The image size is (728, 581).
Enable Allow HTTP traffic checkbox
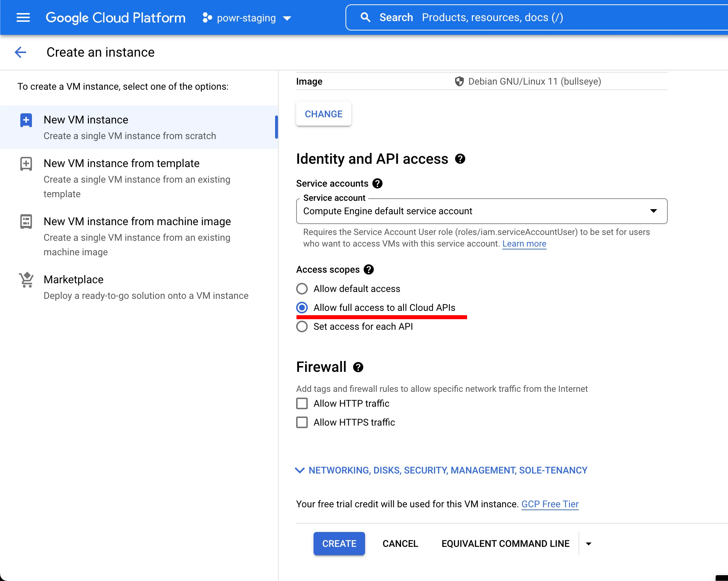(x=302, y=403)
